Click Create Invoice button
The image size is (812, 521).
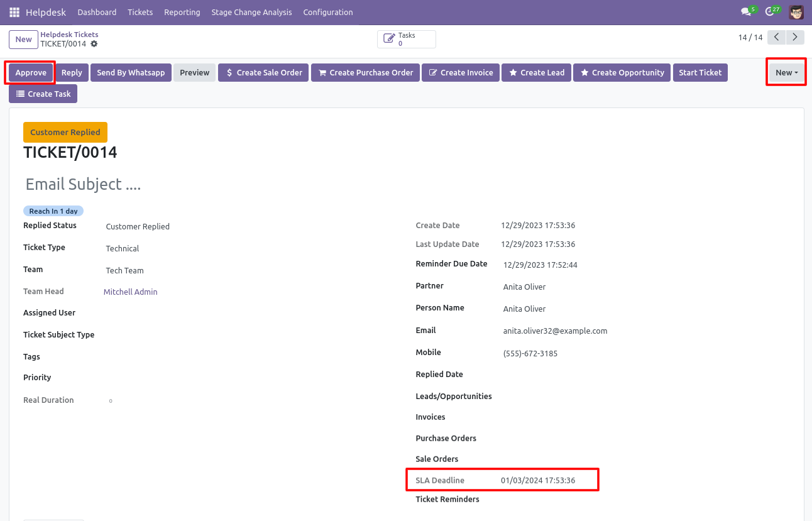click(x=461, y=73)
